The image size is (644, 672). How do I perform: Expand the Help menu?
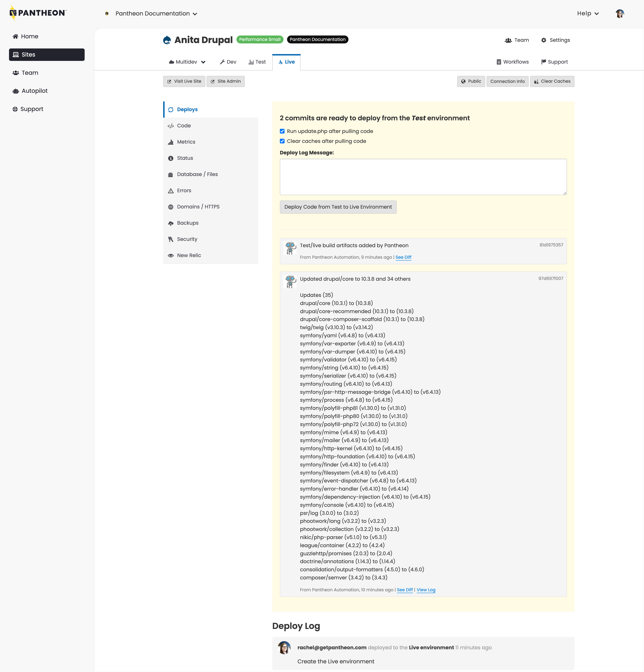(x=587, y=13)
